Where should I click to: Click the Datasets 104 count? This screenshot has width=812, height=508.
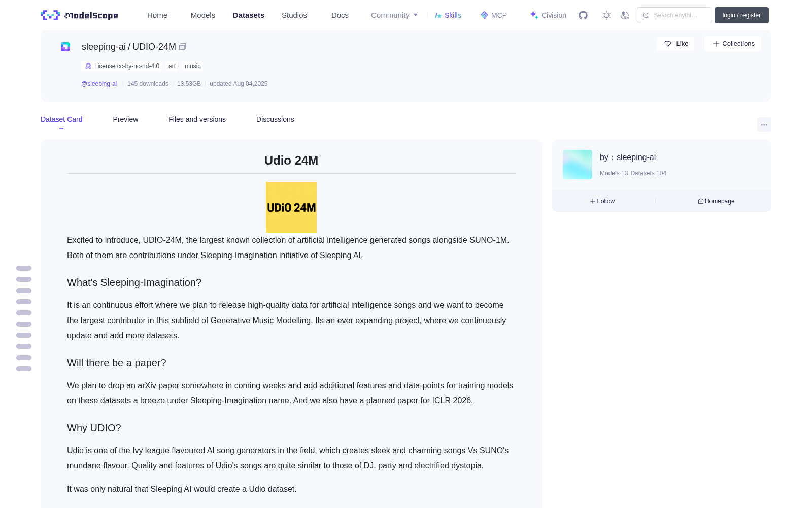648,173
